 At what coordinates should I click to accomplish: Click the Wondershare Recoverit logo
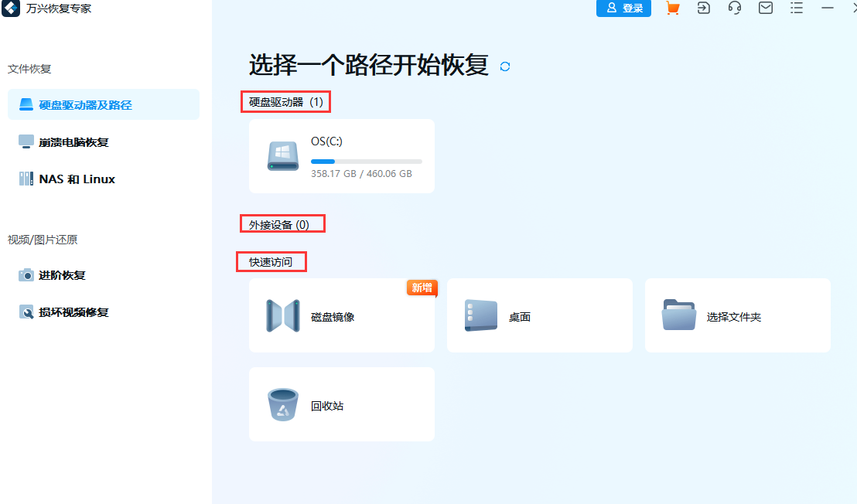(11, 10)
